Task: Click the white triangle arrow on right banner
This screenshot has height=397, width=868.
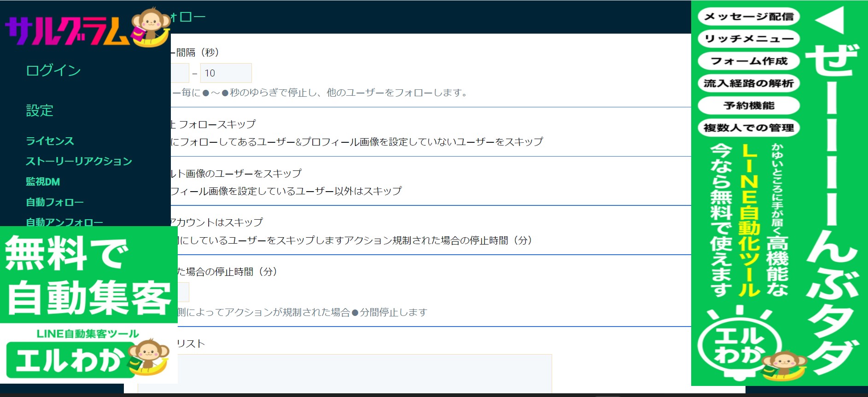Action: tap(829, 20)
